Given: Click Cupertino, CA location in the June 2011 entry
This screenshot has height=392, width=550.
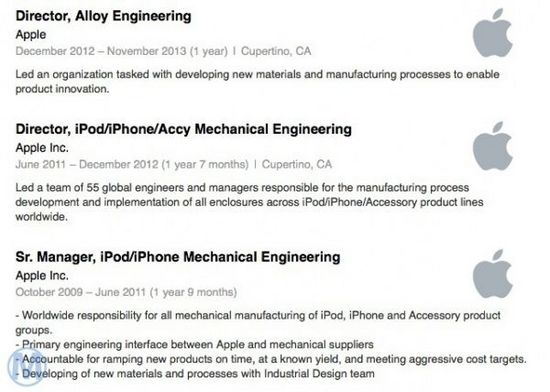Looking at the screenshot, I should [x=297, y=164].
